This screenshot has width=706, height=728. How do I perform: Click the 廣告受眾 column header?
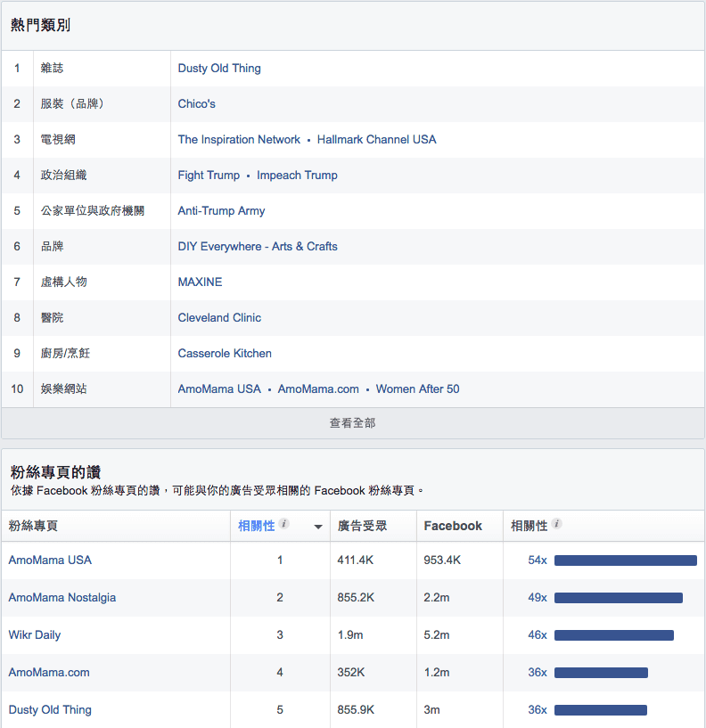pos(362,526)
